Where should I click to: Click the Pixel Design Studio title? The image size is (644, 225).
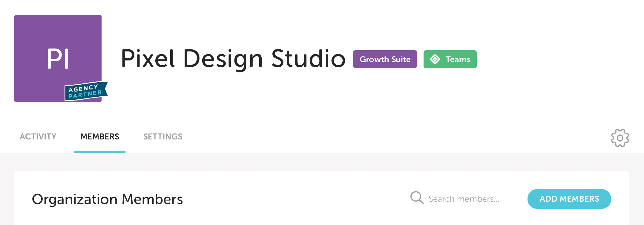(233, 59)
